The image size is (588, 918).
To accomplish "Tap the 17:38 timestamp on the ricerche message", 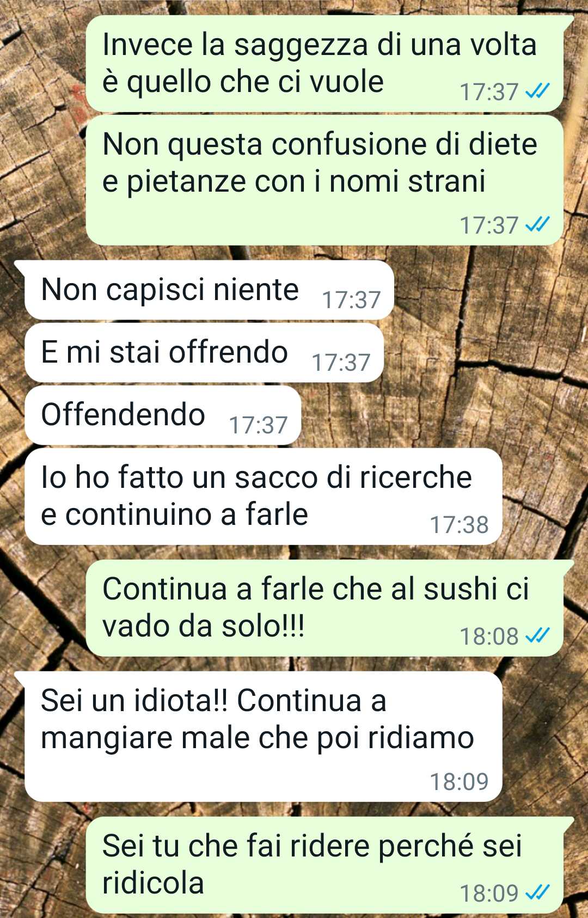I will pos(460,525).
